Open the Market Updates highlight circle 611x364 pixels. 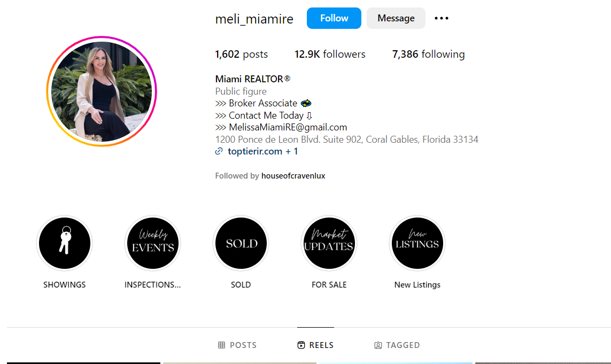(x=329, y=243)
